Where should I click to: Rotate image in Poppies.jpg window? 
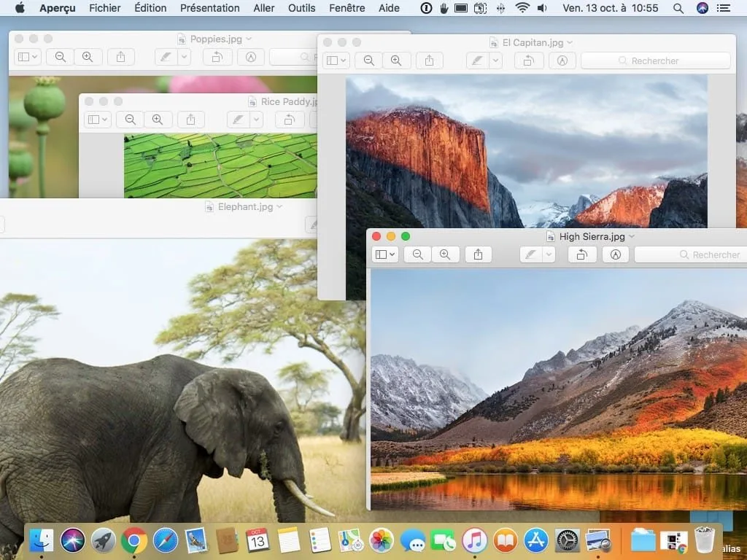[217, 57]
